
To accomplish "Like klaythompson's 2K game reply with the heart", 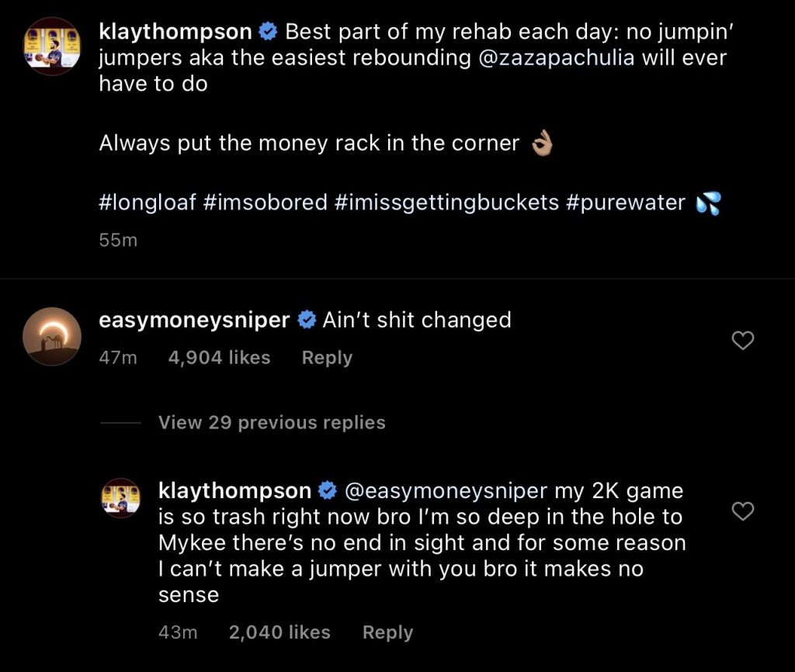I will (743, 511).
